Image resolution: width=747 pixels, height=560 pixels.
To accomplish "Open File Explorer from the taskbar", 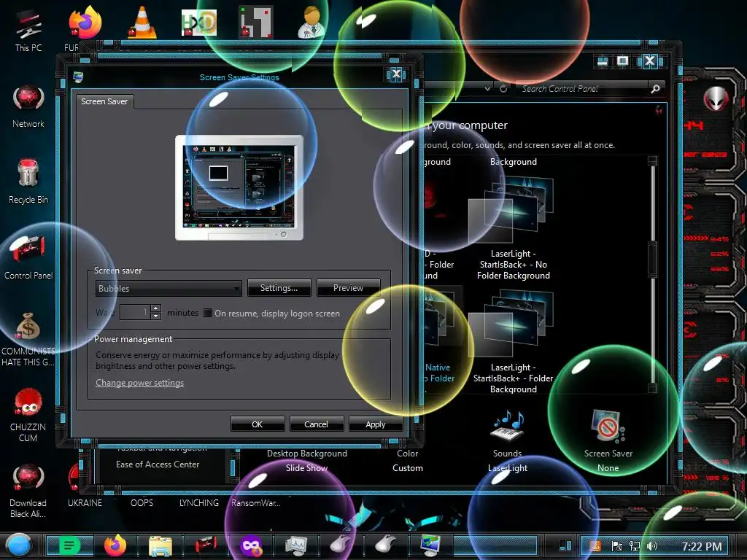I will point(160,545).
